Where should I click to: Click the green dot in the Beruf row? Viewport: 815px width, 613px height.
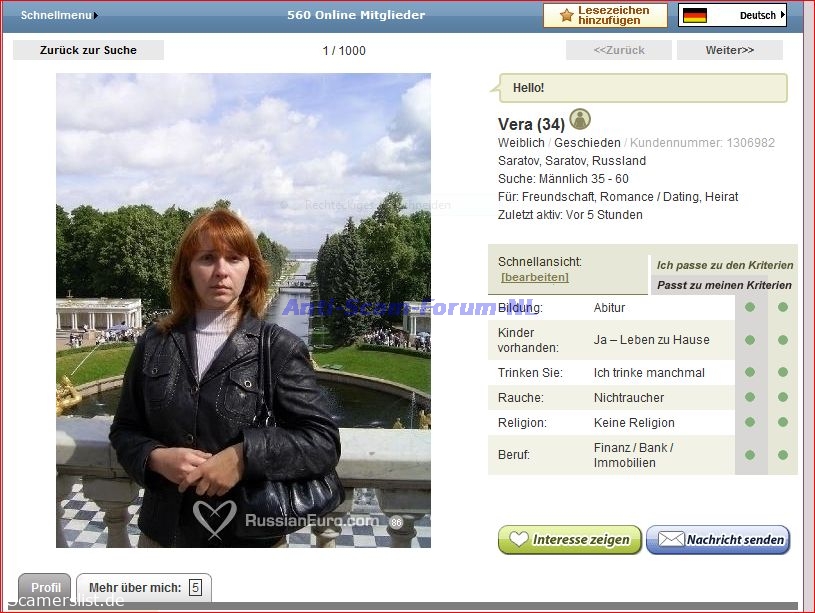point(750,455)
